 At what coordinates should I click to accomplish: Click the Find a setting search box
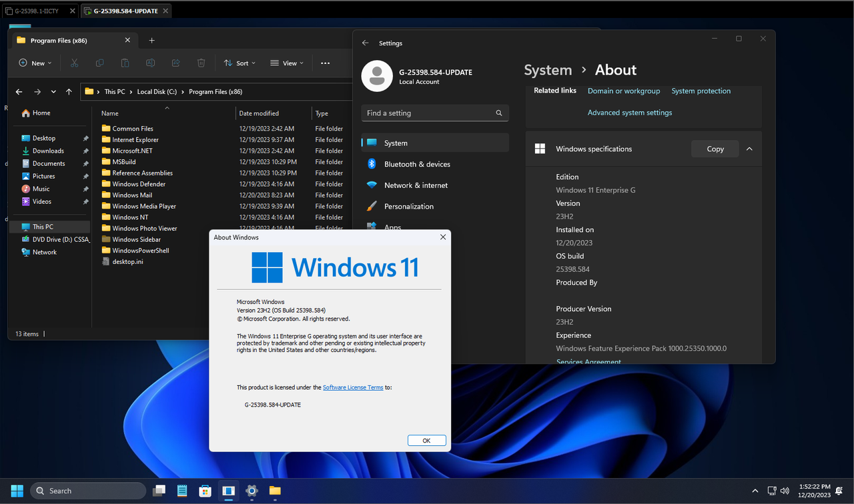click(435, 113)
